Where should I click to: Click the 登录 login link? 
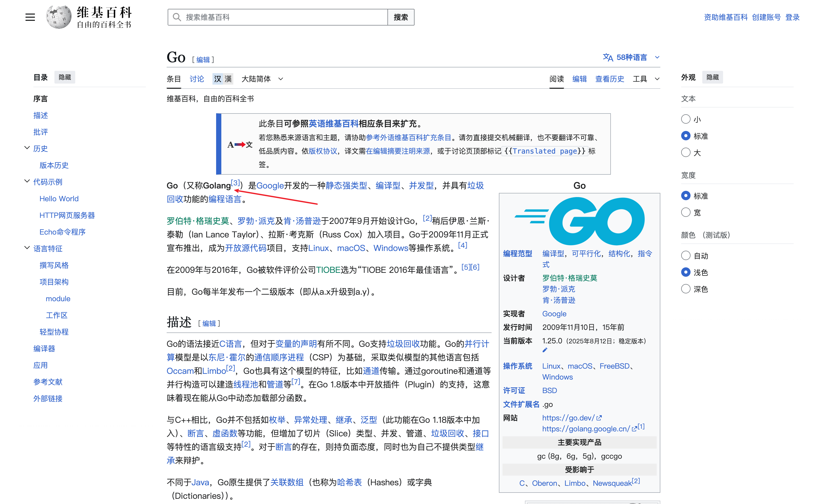(792, 17)
